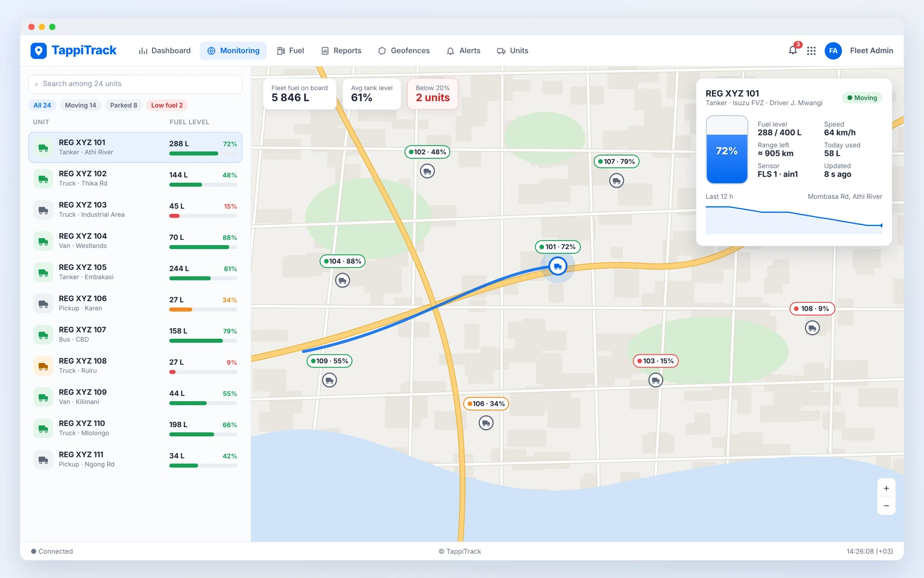Zoom in on the map
Screen dimensions: 924x578
pyautogui.click(x=886, y=488)
